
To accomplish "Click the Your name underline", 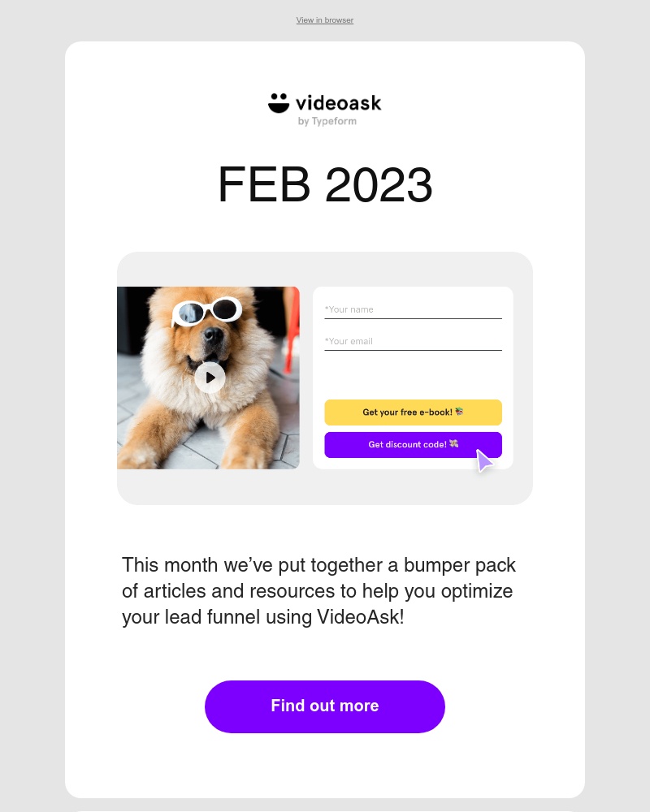I will click(413, 319).
